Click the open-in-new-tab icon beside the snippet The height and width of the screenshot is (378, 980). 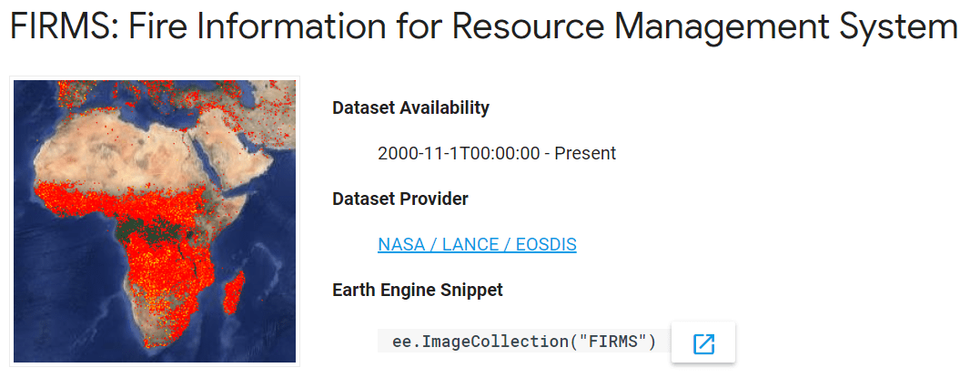703,343
